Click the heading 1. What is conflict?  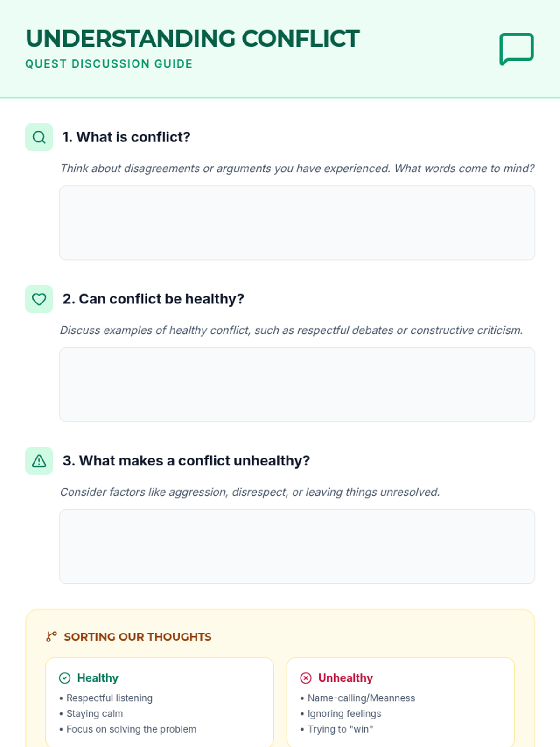tap(126, 137)
